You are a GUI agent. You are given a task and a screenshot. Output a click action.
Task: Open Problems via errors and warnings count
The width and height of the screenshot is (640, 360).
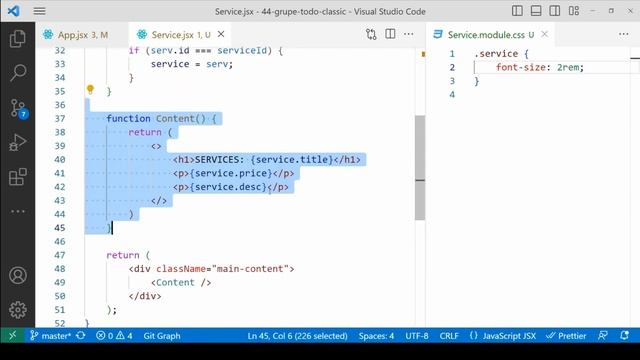(114, 336)
